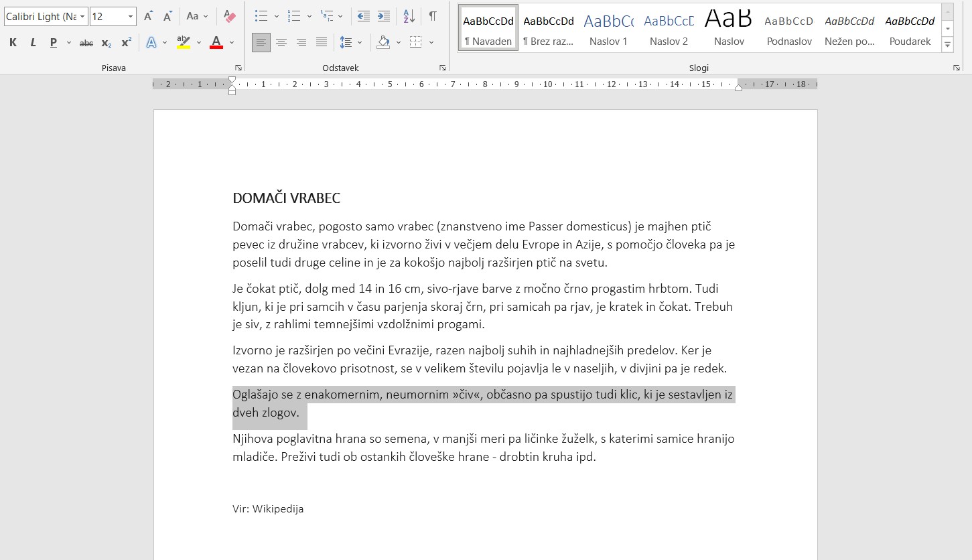
Task: Apply the Poudarek style
Action: [910, 27]
